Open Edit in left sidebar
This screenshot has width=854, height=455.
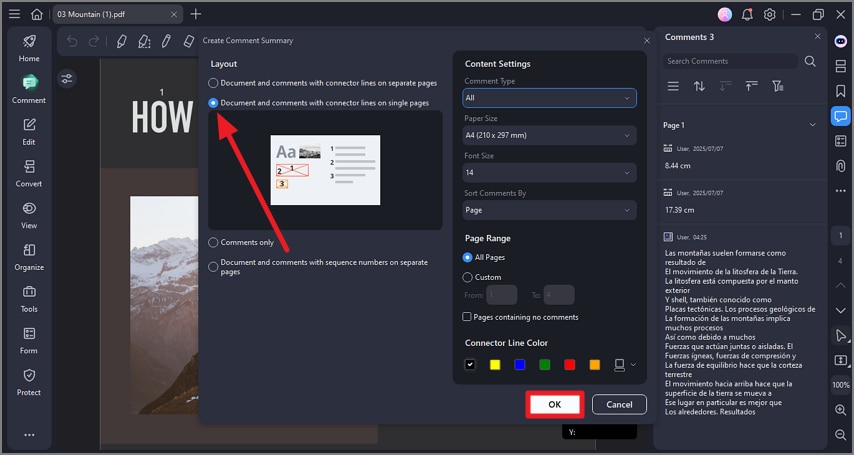29,132
